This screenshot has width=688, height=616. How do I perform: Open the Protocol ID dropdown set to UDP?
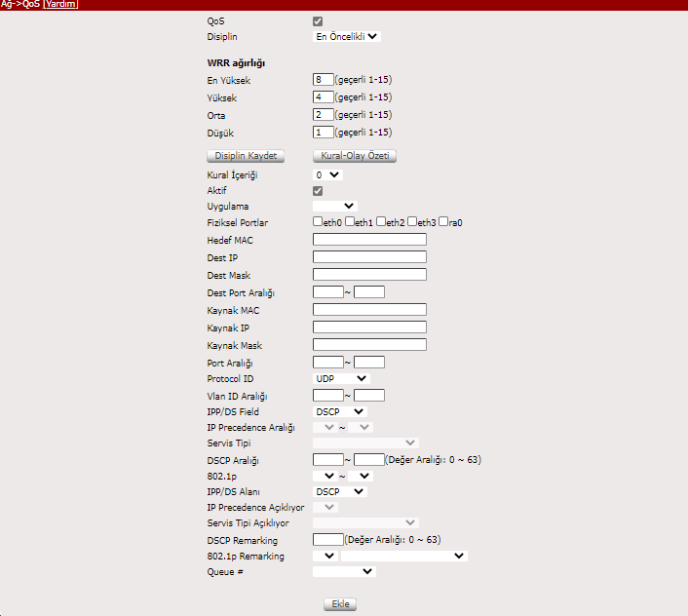(341, 378)
